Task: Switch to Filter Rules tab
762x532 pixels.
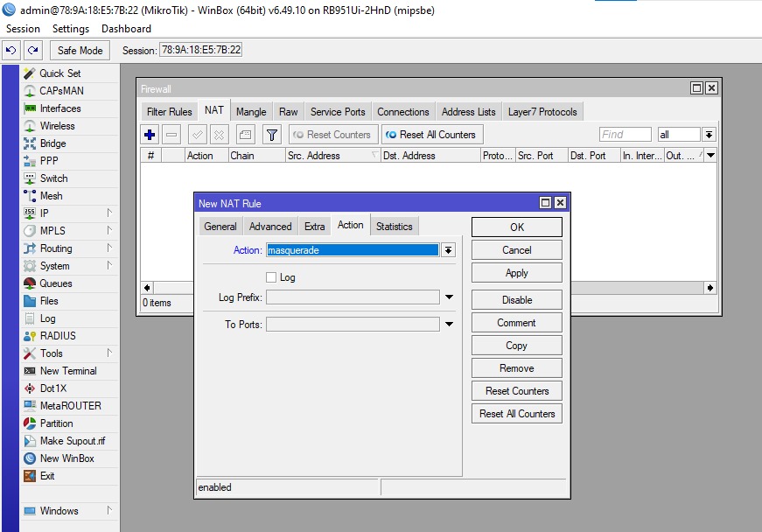Action: tap(169, 112)
